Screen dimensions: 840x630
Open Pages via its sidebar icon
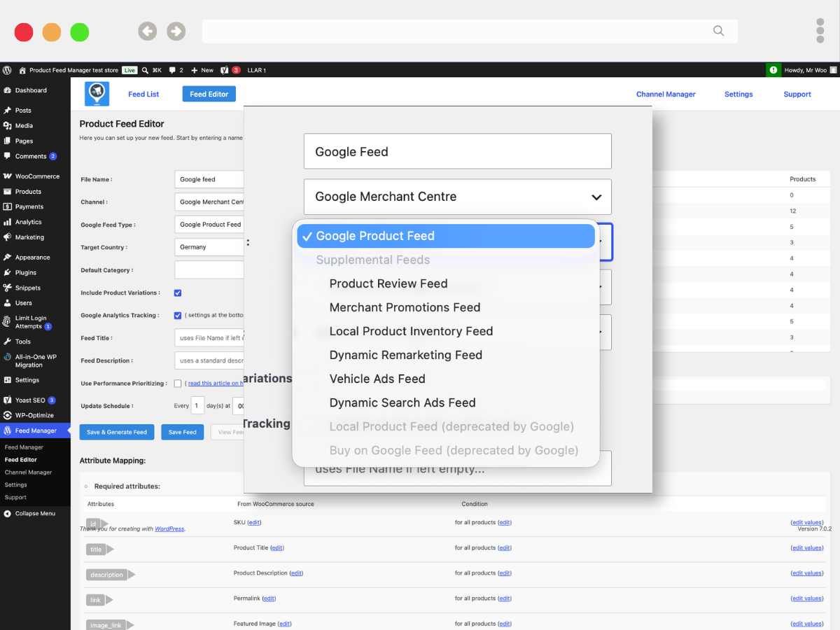7,141
